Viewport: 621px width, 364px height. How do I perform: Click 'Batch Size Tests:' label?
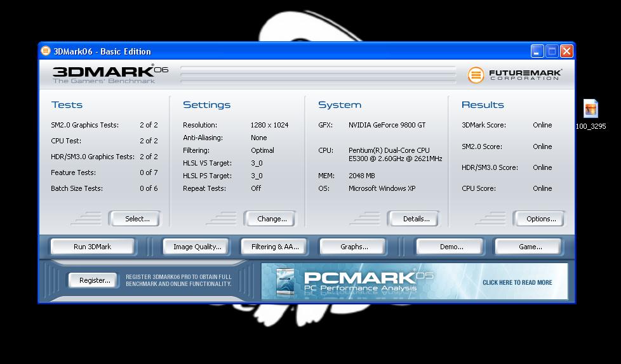click(77, 188)
